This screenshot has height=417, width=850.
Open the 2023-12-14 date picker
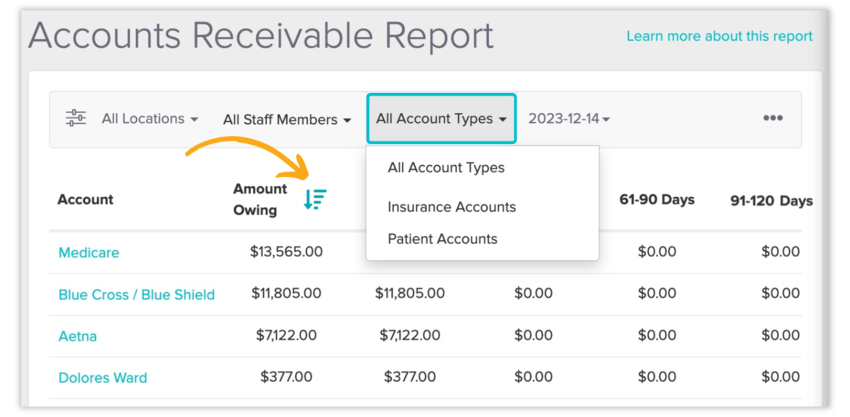click(569, 119)
